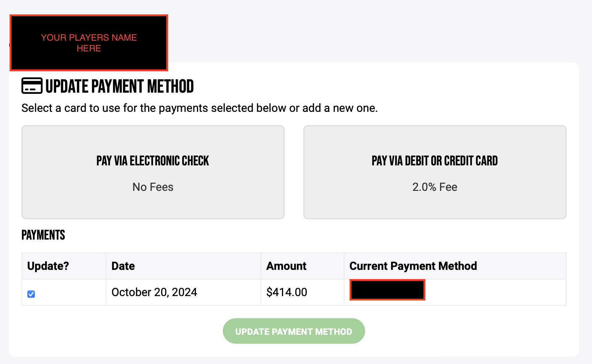The height and width of the screenshot is (364, 592).
Task: Click the 'Pay via Debit or Credit Card' title text
Action: tap(435, 161)
